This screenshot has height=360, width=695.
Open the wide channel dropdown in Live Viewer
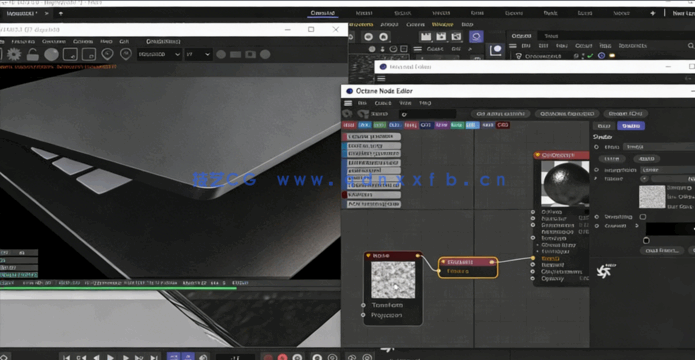[x=159, y=55]
